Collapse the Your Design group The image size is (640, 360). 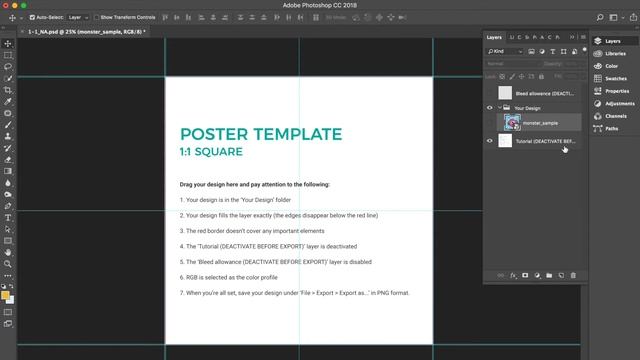[500, 108]
